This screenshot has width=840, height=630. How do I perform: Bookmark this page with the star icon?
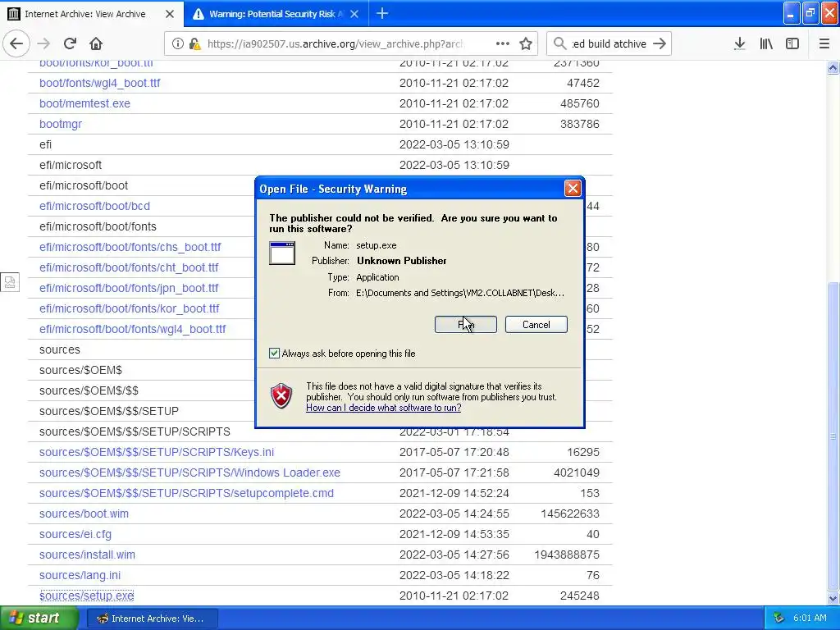(x=526, y=43)
